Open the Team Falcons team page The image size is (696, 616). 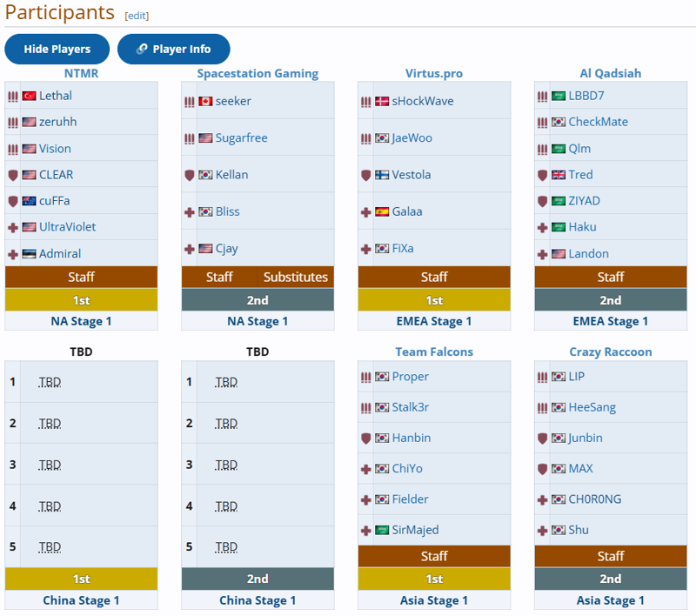[x=434, y=352]
